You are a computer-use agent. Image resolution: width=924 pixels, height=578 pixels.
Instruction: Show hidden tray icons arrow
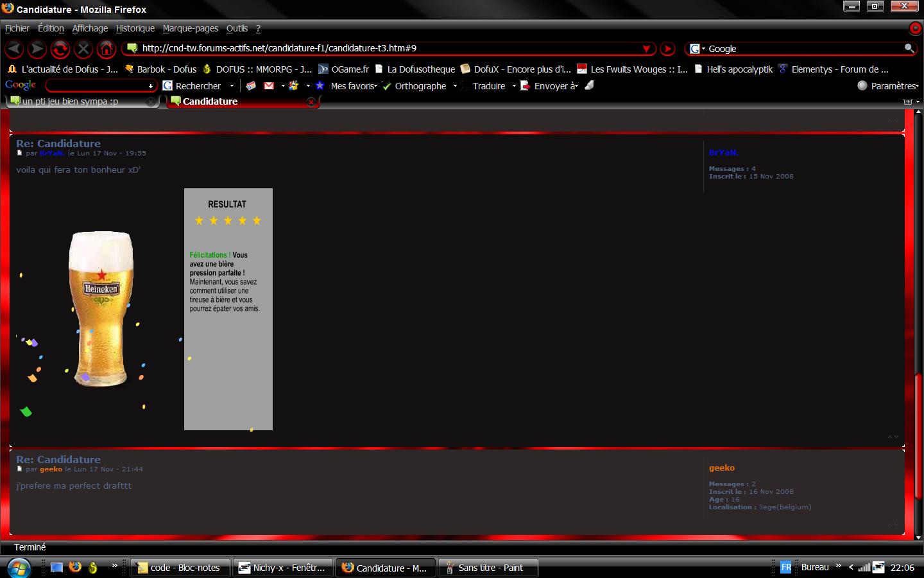click(851, 567)
